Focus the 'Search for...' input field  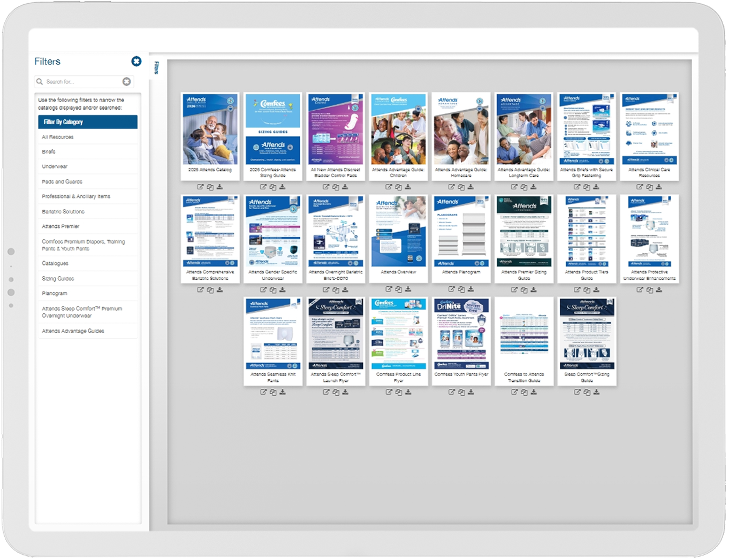[x=83, y=82]
